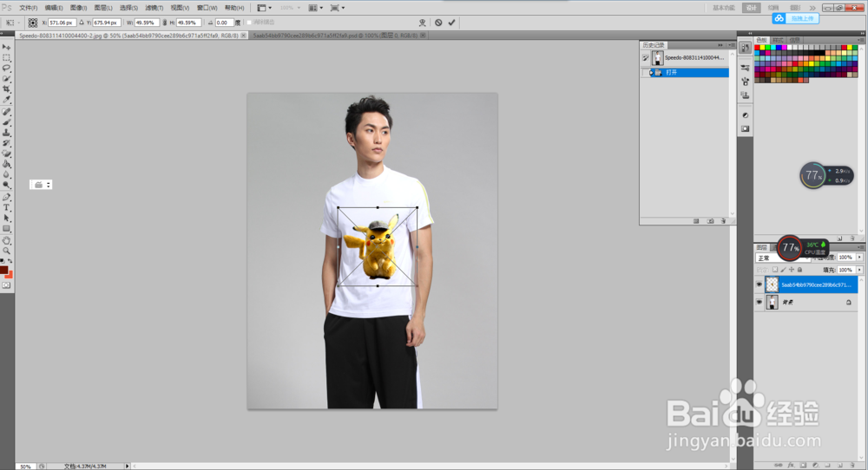Select the Move tool

[x=7, y=47]
